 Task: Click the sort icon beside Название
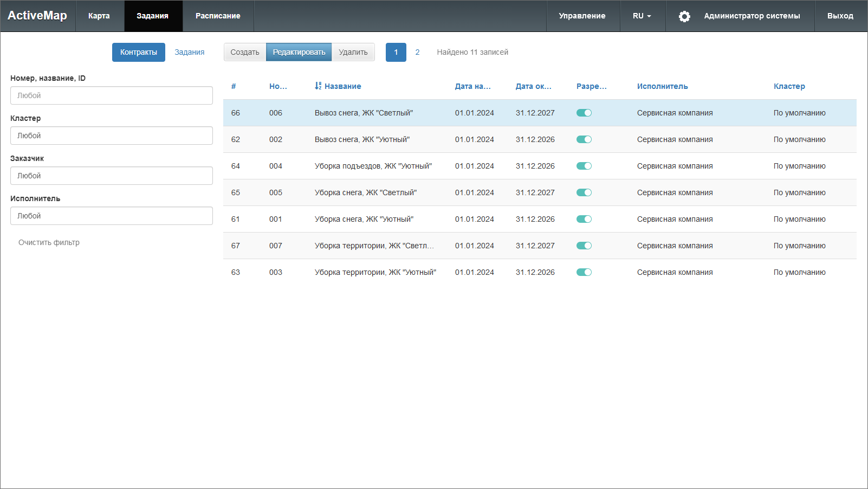click(318, 86)
